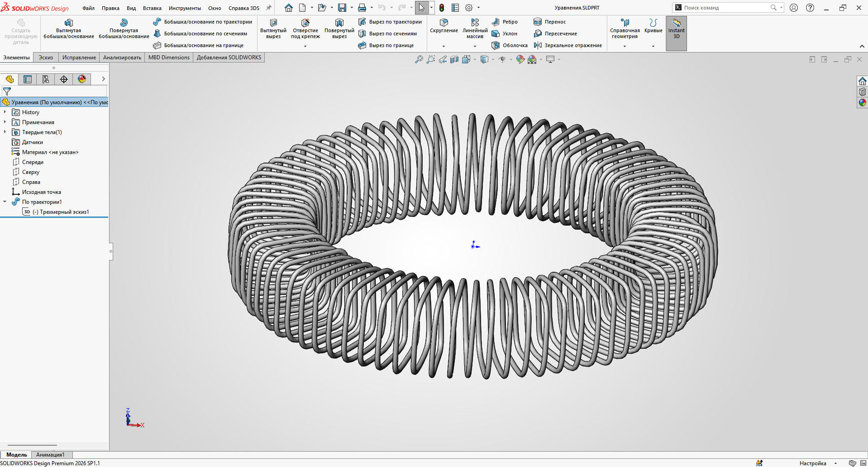
Task: Expand the History folder in feature tree
Action: point(5,112)
